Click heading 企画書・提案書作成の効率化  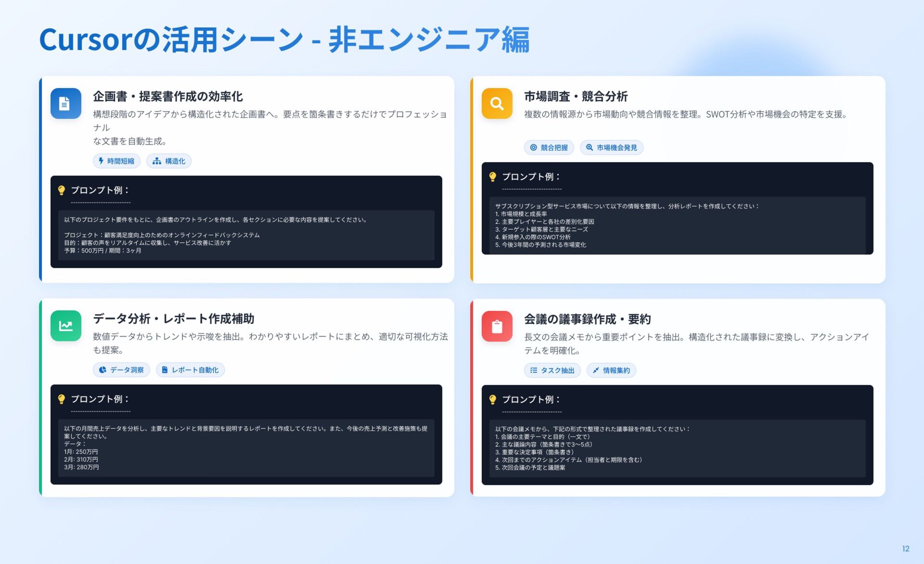click(168, 96)
